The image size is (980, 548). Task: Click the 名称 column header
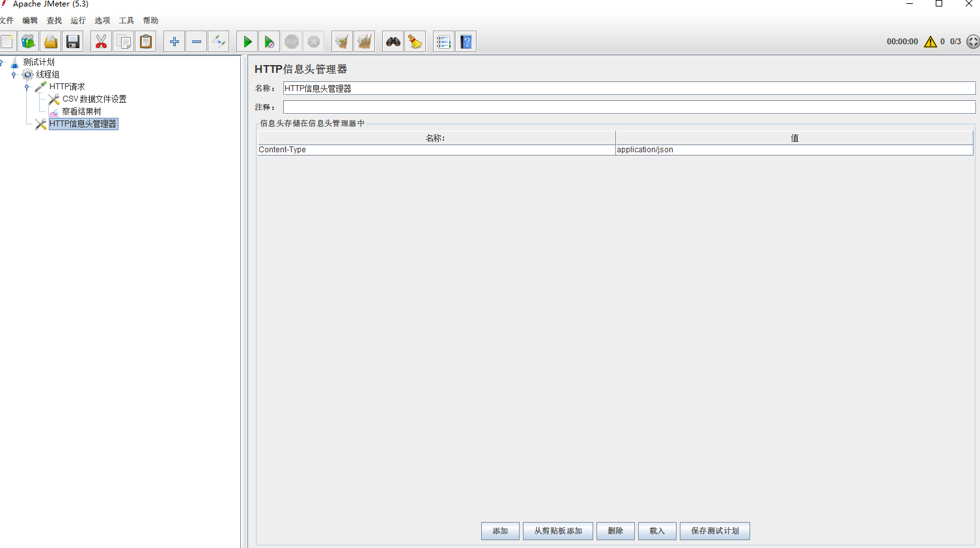[x=436, y=138]
